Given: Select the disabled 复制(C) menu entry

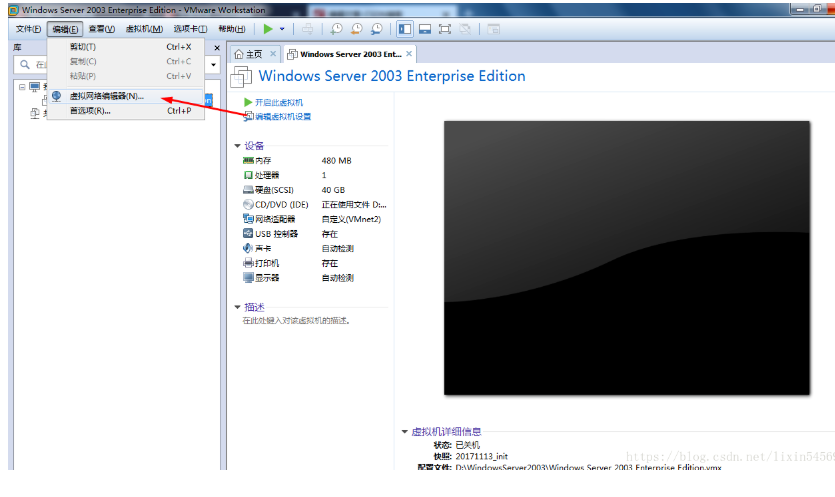Looking at the screenshot, I should pos(126,61).
